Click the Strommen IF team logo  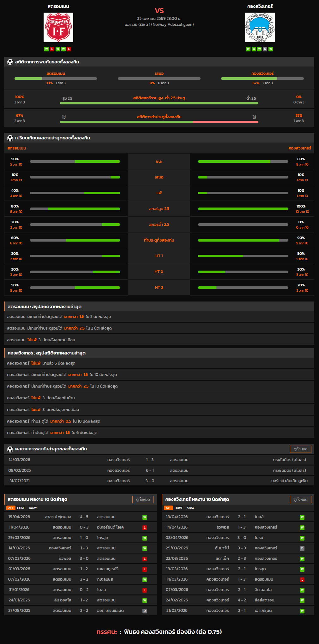58,27
